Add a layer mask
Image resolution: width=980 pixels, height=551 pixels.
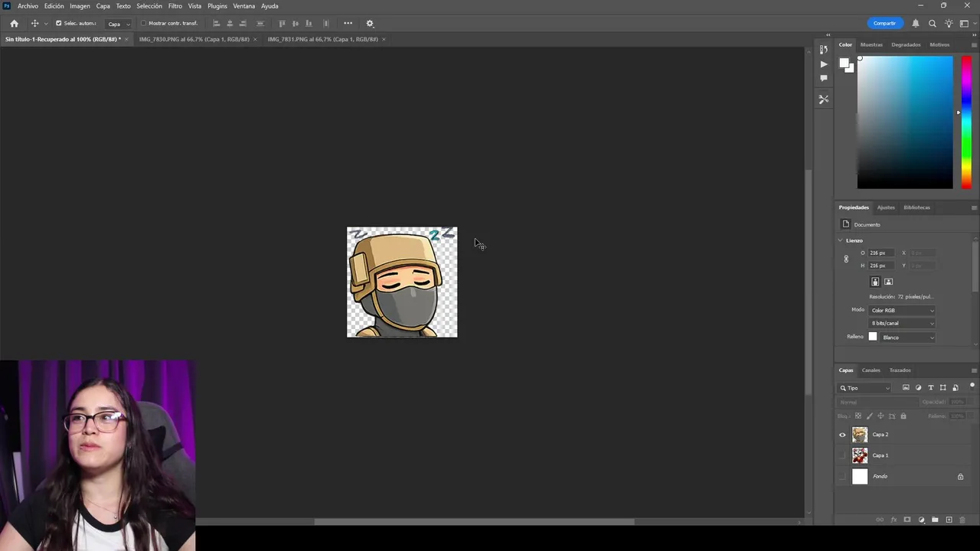point(907,520)
